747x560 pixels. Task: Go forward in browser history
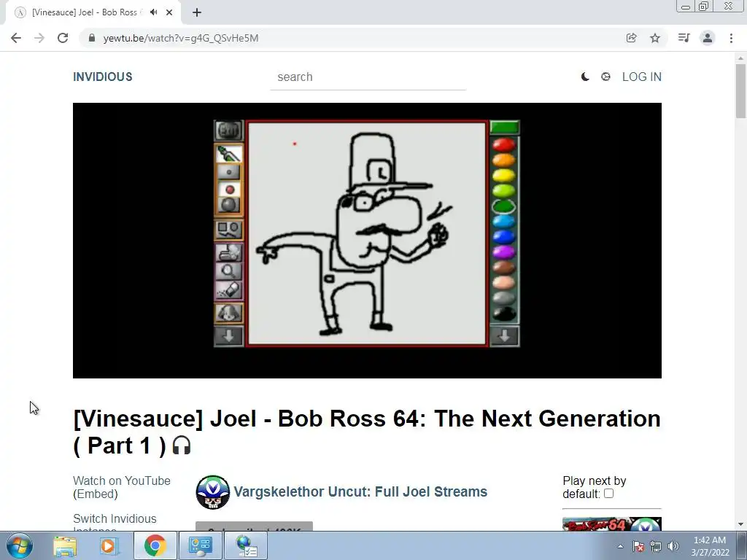pos(39,38)
